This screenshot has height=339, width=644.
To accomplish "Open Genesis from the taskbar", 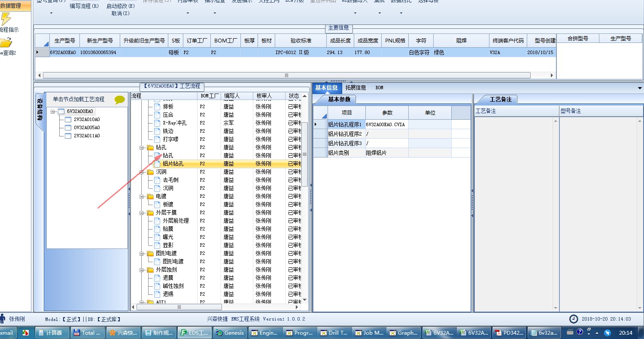I will point(229,333).
